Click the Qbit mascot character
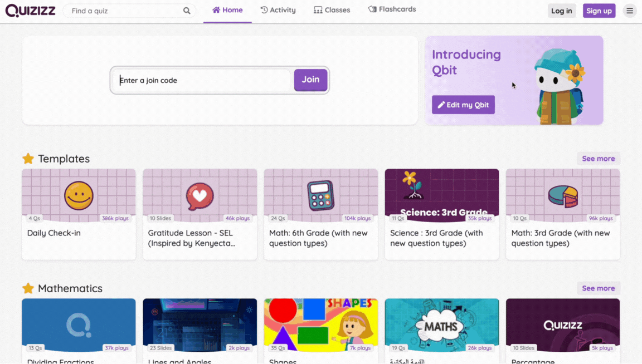This screenshot has width=642, height=364. pyautogui.click(x=560, y=86)
